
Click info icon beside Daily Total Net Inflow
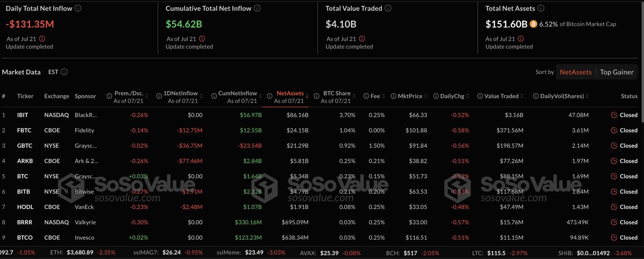pyautogui.click(x=78, y=8)
